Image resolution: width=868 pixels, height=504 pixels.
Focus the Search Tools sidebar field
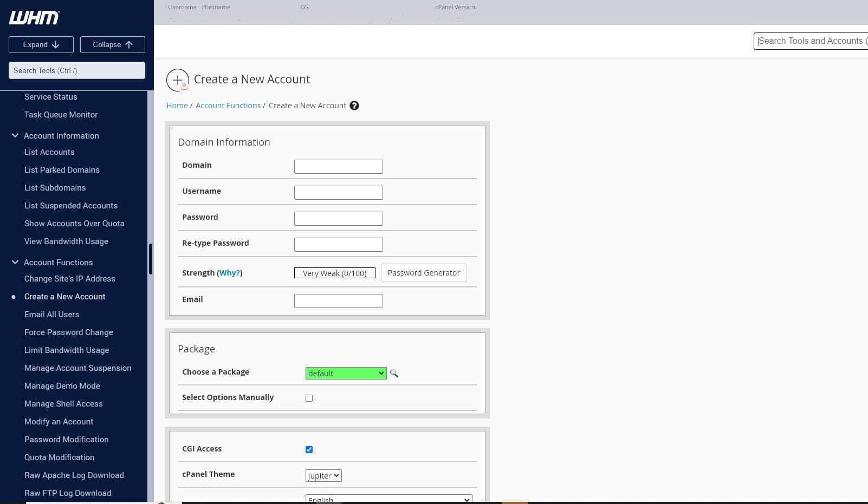[x=77, y=70]
